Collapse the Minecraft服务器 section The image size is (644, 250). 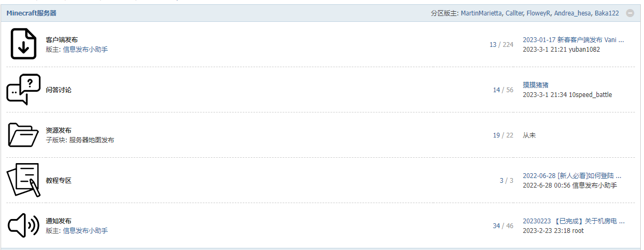[x=630, y=13]
